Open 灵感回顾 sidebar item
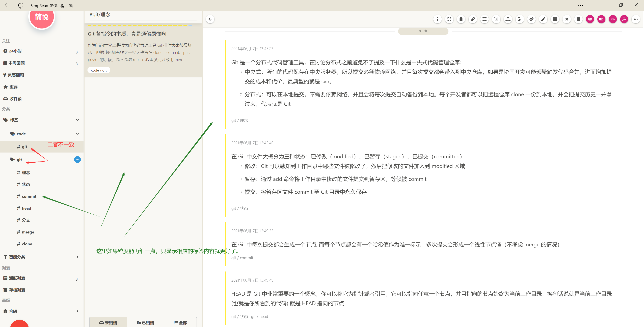 tap(42, 75)
